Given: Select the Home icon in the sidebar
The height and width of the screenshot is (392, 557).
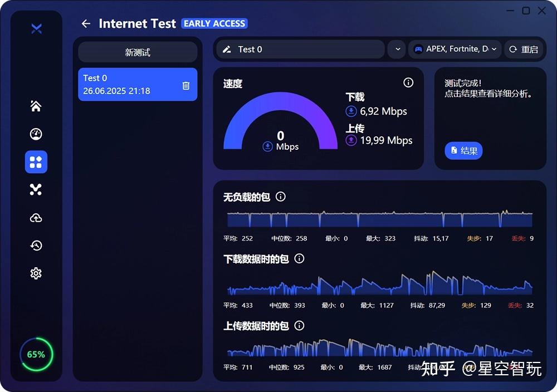Looking at the screenshot, I should pyautogui.click(x=36, y=106).
